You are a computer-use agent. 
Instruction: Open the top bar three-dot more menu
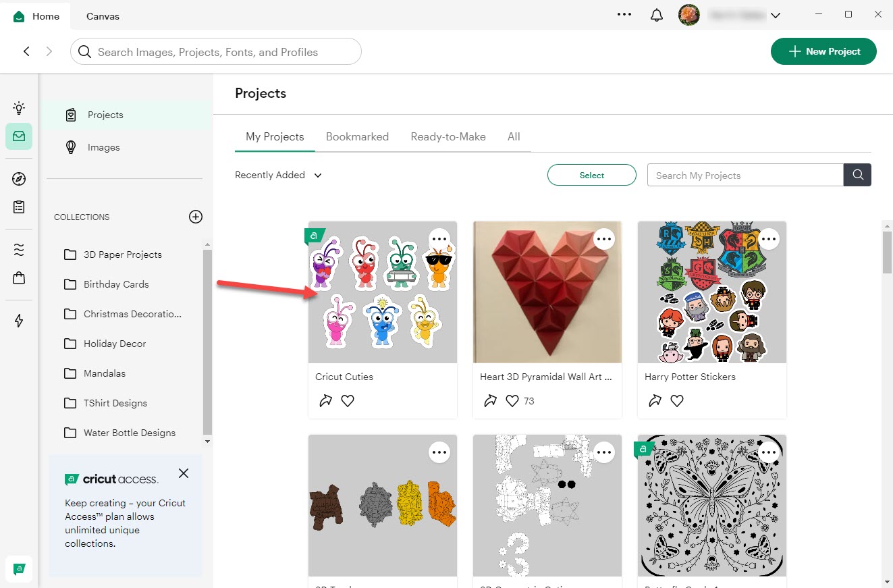coord(624,14)
